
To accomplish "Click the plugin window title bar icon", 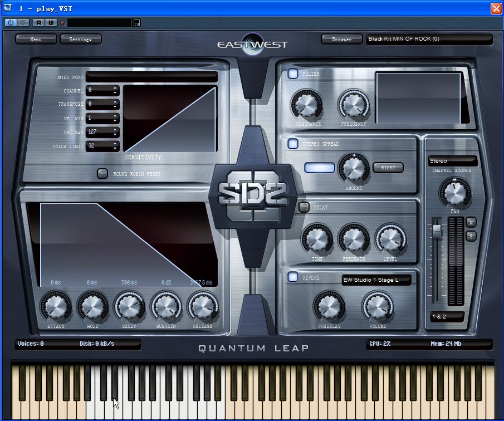I will (x=7, y=8).
